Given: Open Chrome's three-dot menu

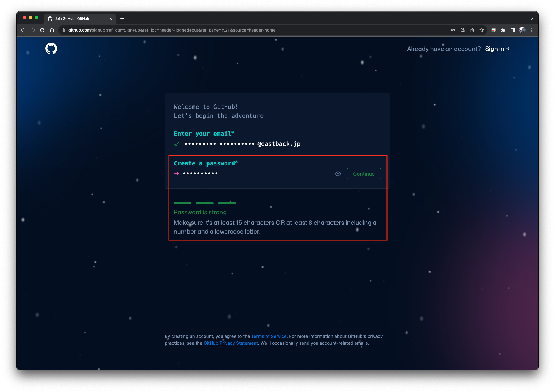Looking at the screenshot, I should click(x=532, y=30).
